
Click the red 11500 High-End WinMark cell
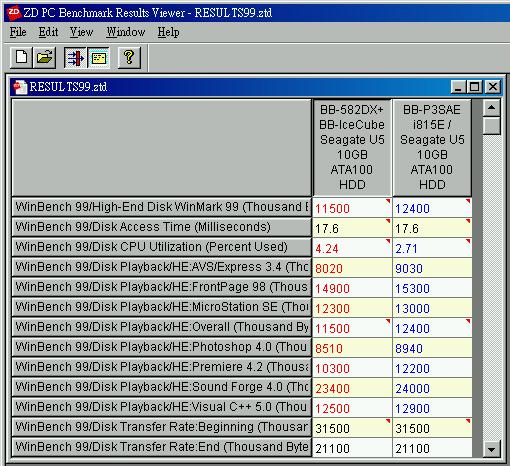pyautogui.click(x=352, y=208)
